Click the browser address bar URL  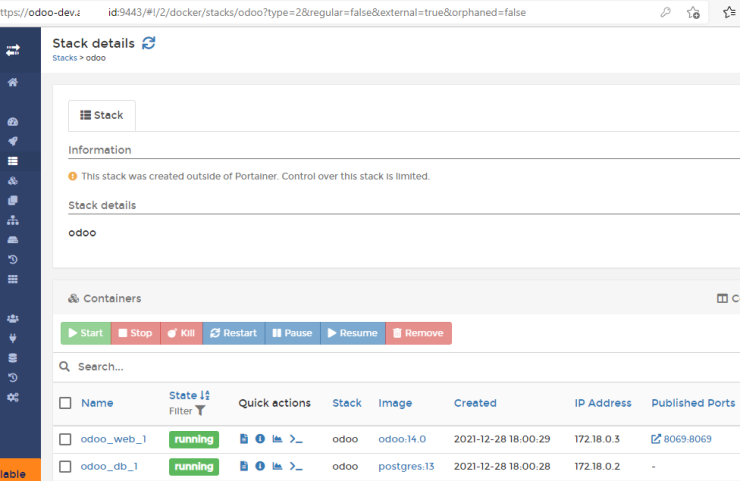click(x=262, y=12)
